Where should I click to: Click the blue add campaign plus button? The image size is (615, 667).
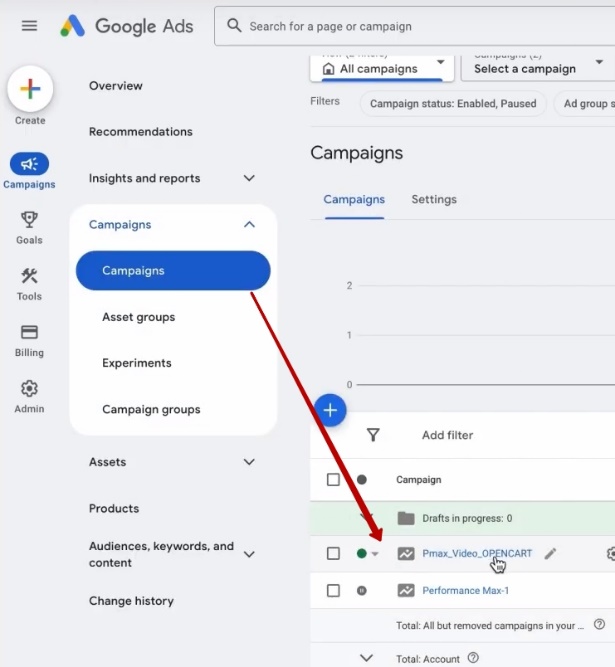pos(330,409)
